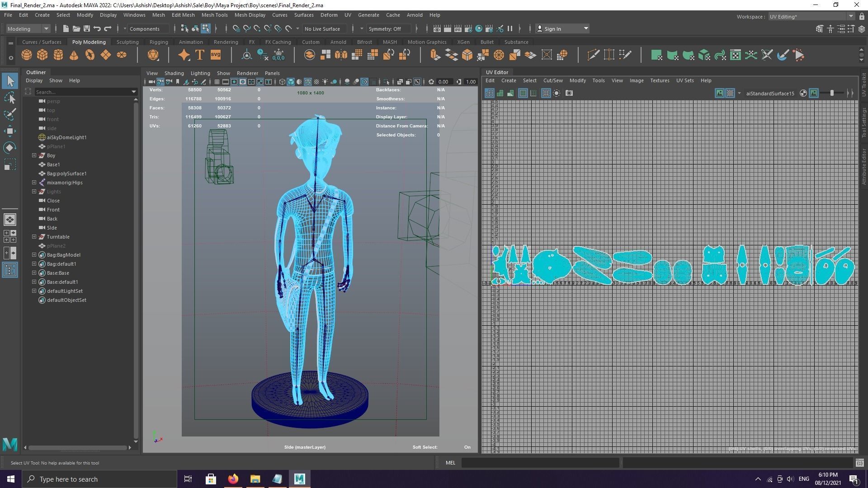Create a polygon cone from the shelf
Screen dimensions: 868x488
74,55
